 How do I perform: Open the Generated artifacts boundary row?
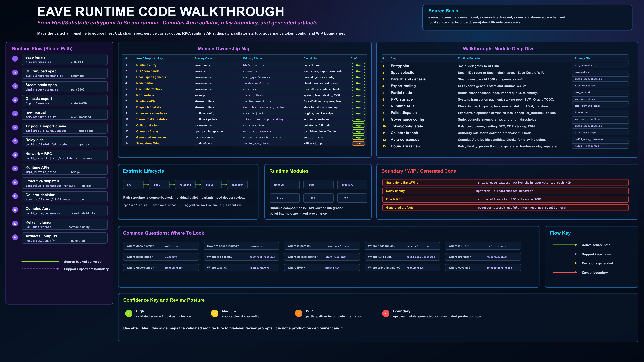pos(505,208)
